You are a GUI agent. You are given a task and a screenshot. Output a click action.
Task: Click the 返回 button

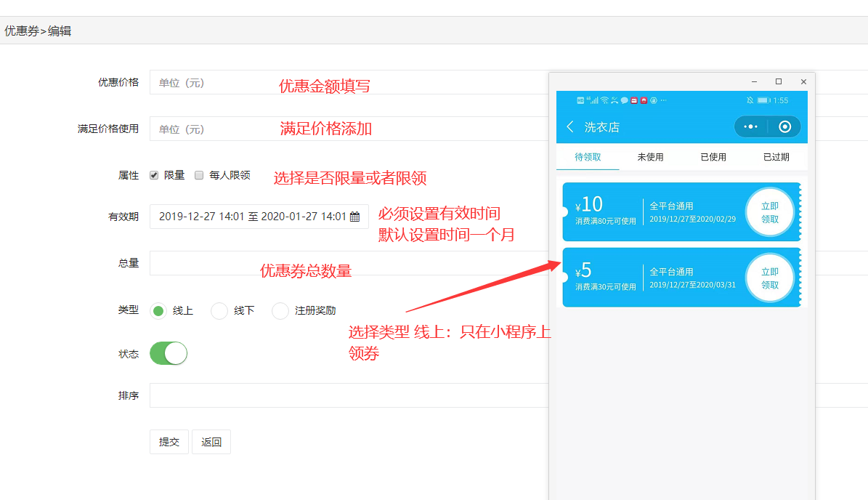point(211,442)
